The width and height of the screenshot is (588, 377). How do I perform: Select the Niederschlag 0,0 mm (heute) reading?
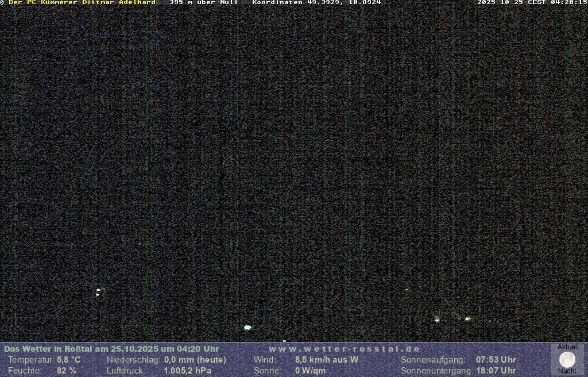pyautogui.click(x=195, y=360)
